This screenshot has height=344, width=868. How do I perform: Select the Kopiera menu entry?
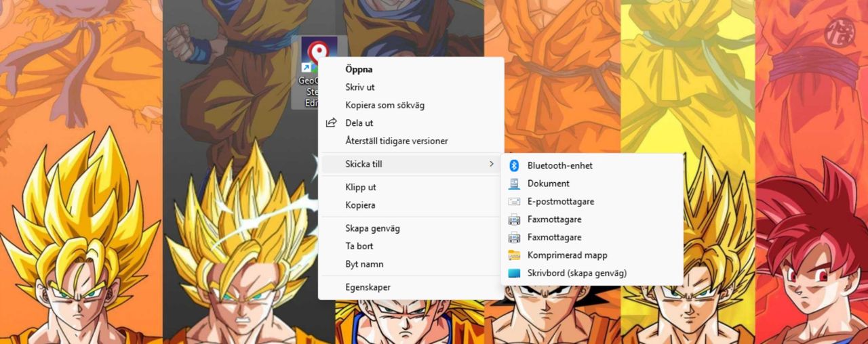coord(411,205)
